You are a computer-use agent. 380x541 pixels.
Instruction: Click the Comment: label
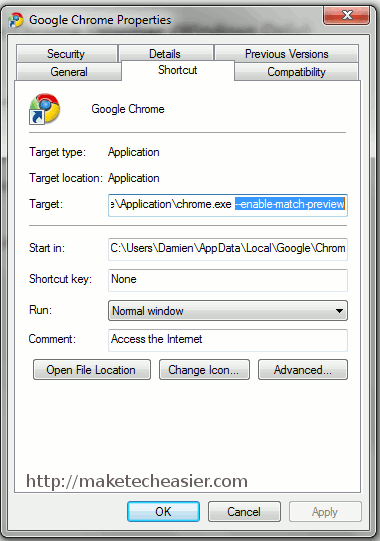pos(52,339)
